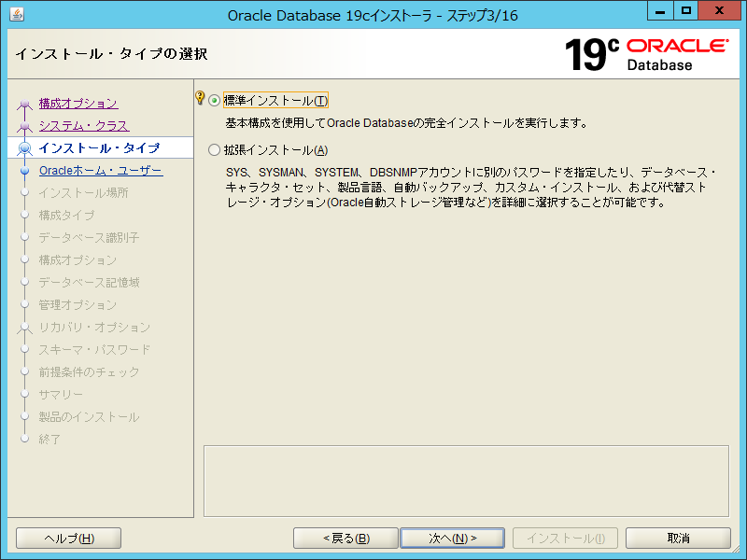Click the リカバリ・オプション step text
Viewport: 747px width, 560px height.
pos(95,328)
